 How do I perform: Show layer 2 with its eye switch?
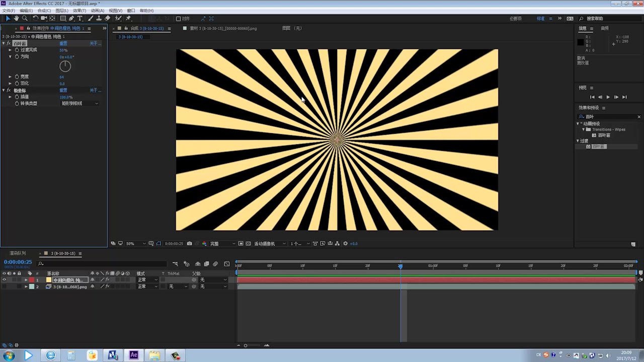(x=4, y=287)
